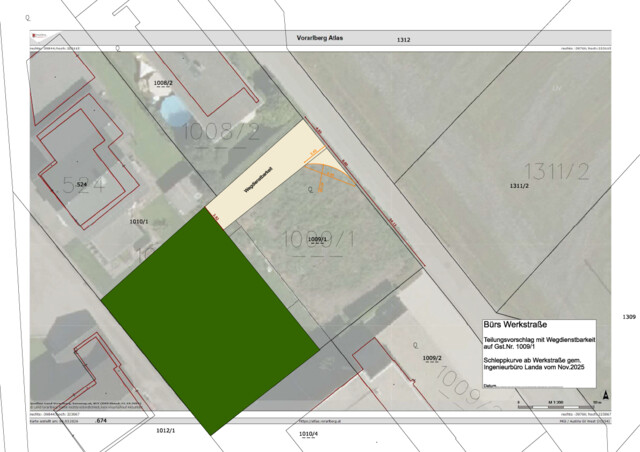Select the small parcel label 1008/2
The image size is (640, 452).
click(x=163, y=83)
